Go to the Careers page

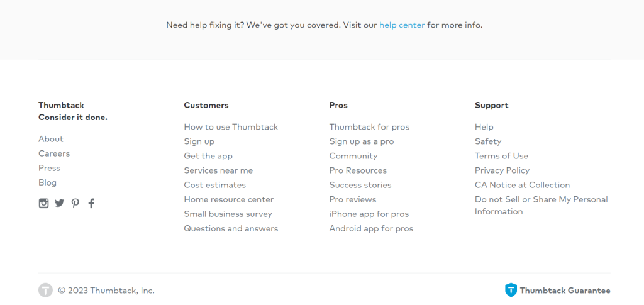54,153
